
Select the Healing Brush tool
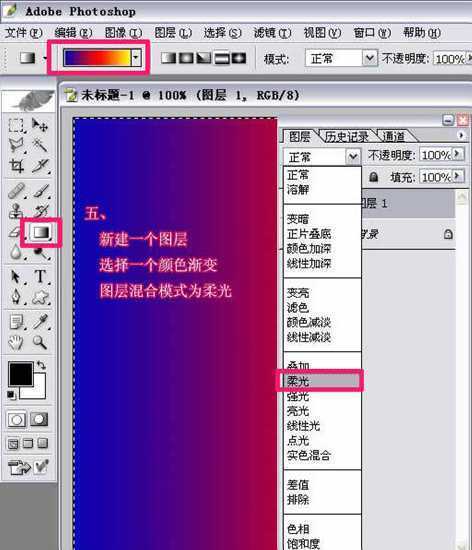pyautogui.click(x=16, y=191)
